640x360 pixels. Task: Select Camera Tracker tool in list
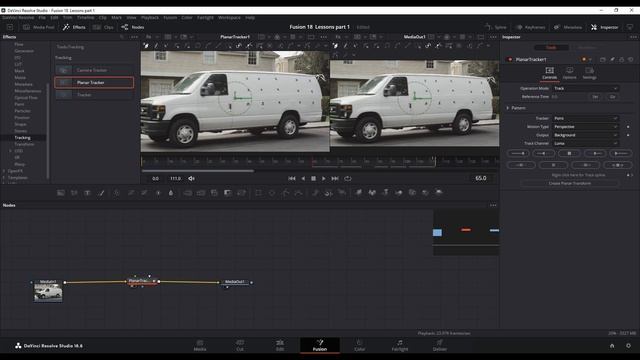(x=94, y=70)
